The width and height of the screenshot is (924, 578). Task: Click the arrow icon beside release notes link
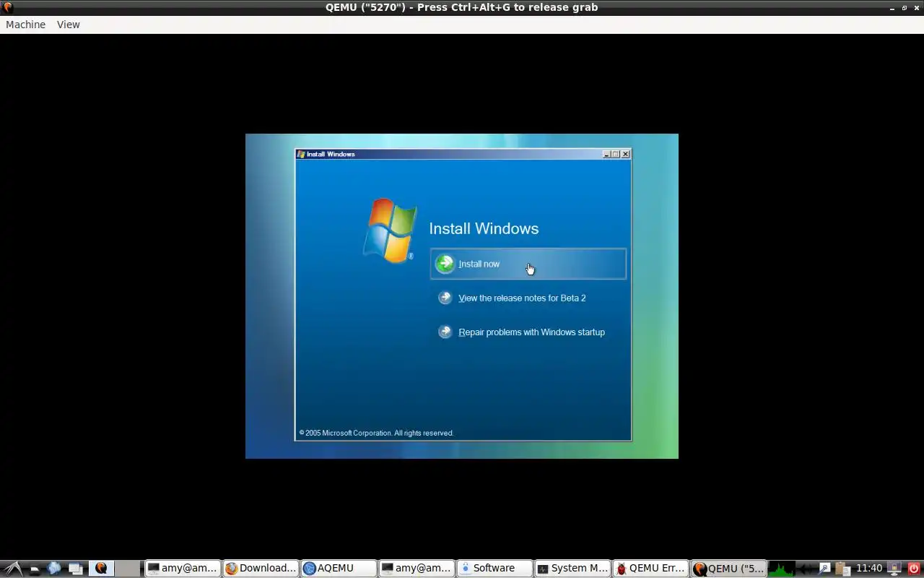pyautogui.click(x=445, y=298)
